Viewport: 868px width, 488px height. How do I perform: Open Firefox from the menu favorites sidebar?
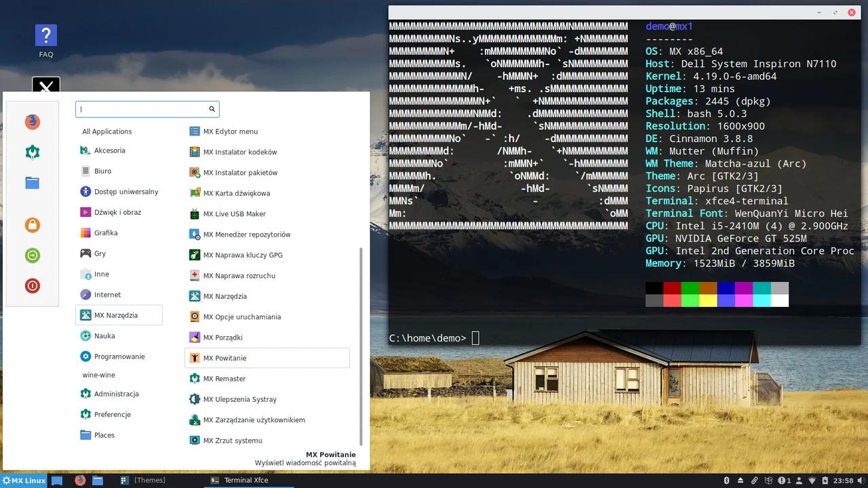(32, 122)
